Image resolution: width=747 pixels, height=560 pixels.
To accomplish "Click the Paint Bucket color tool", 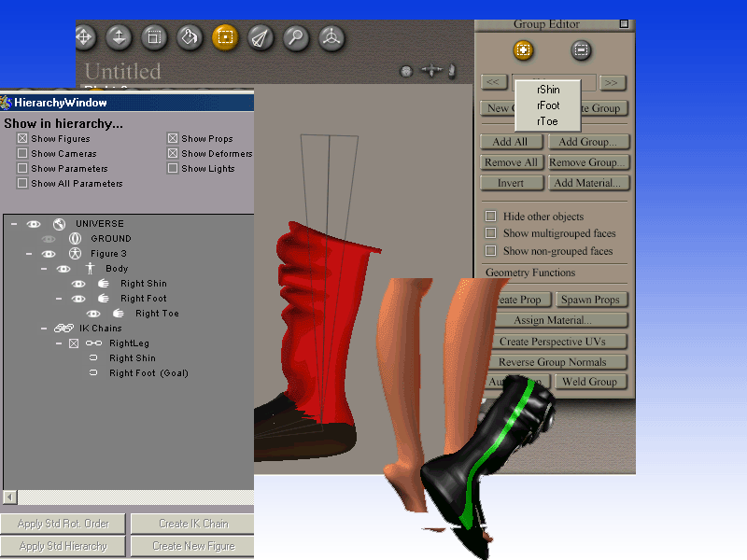I will [x=190, y=36].
